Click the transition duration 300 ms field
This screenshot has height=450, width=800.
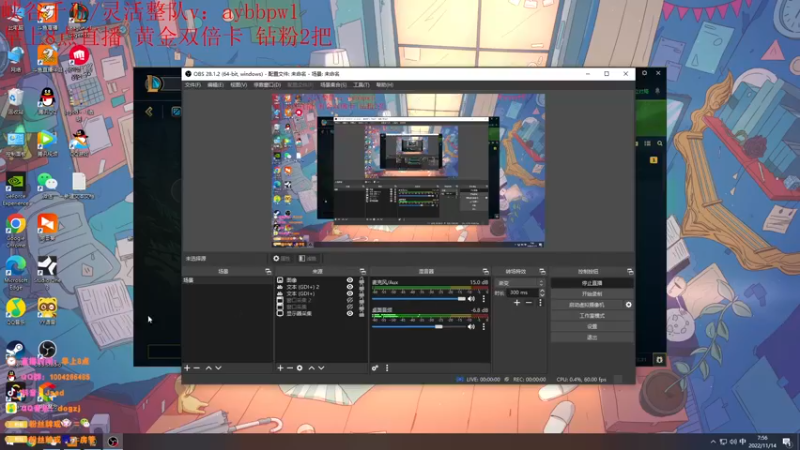(x=523, y=293)
